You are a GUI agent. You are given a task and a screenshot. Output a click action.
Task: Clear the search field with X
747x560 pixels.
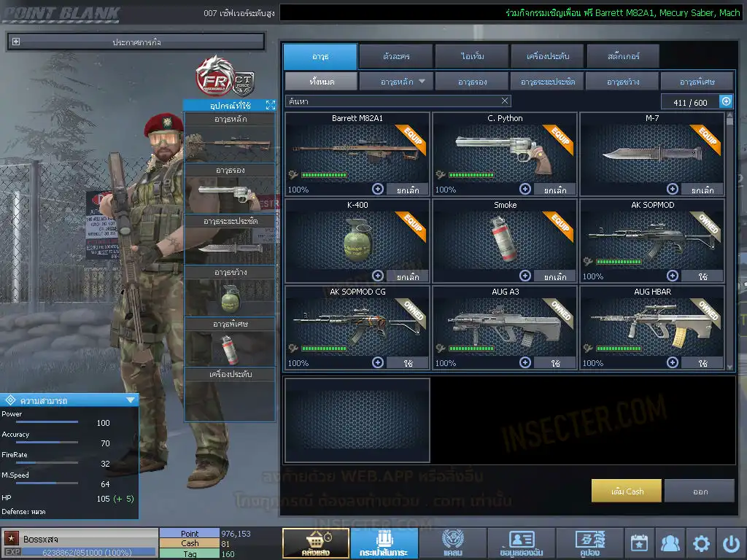[505, 101]
